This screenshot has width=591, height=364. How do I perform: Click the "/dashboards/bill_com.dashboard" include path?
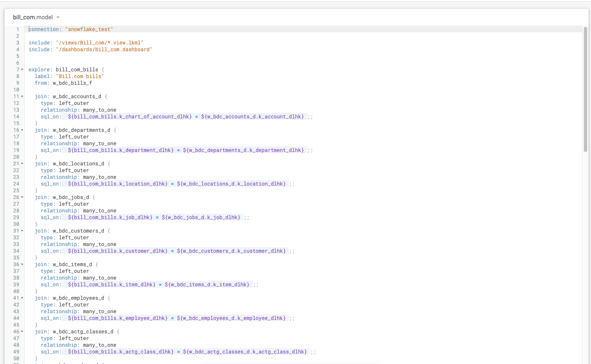pyautogui.click(x=104, y=50)
